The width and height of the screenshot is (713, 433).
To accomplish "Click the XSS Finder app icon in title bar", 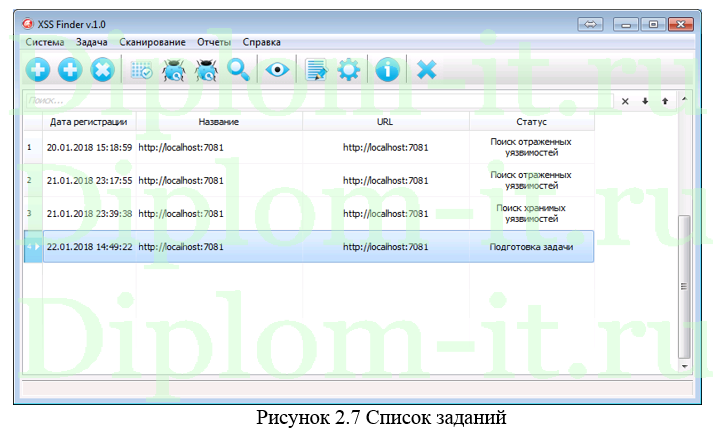I will point(28,24).
